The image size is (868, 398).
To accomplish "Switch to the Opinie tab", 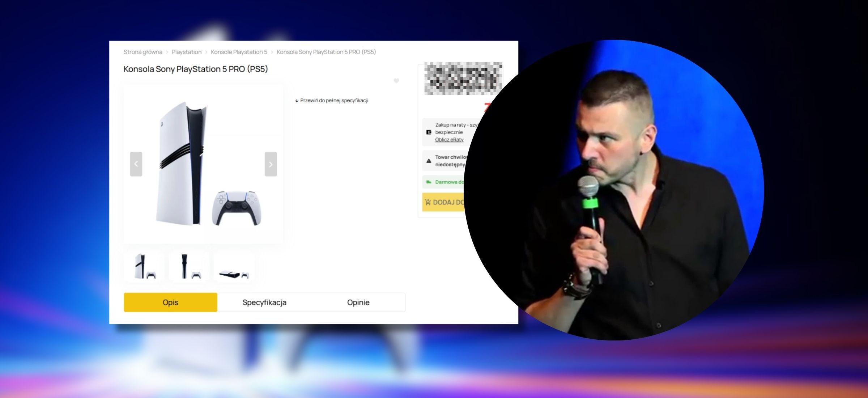I will pos(358,302).
